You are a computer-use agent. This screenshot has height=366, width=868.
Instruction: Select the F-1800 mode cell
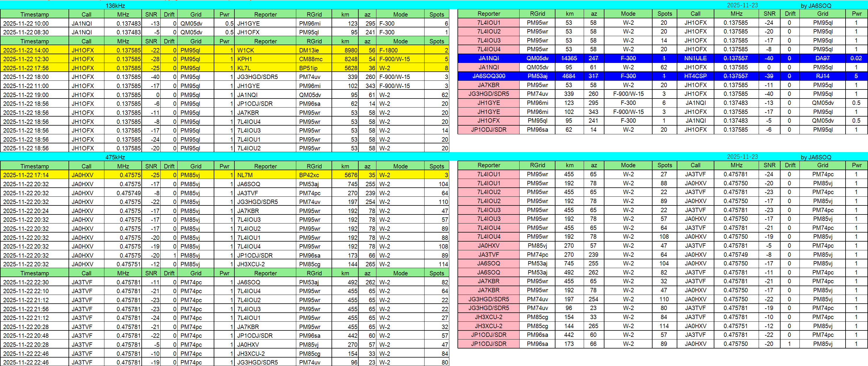coord(400,50)
